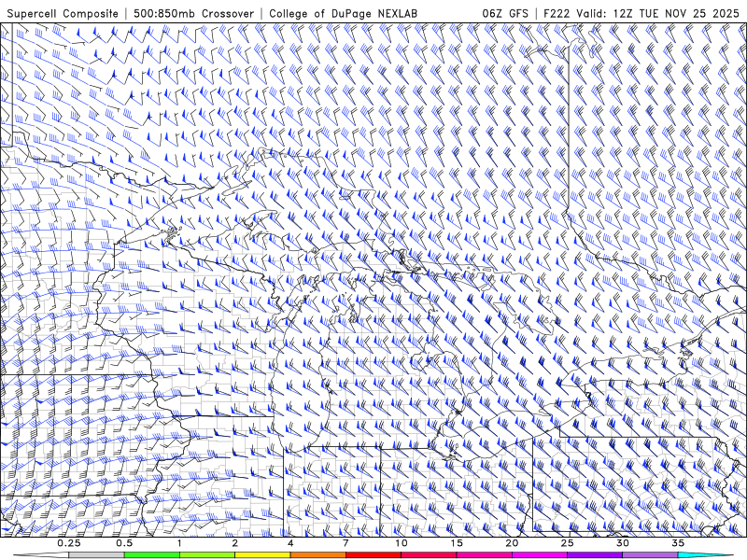Click the '1' color scale label

tap(179, 543)
